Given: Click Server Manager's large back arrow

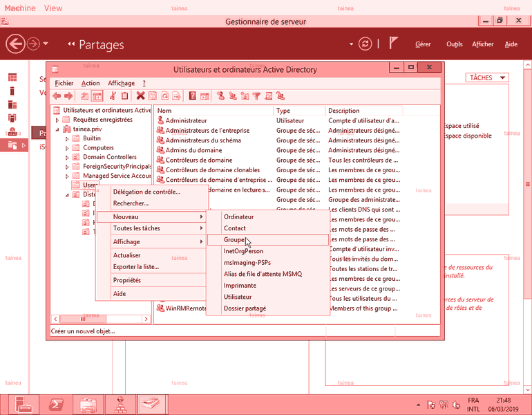Looking at the screenshot, I should tap(15, 44).
